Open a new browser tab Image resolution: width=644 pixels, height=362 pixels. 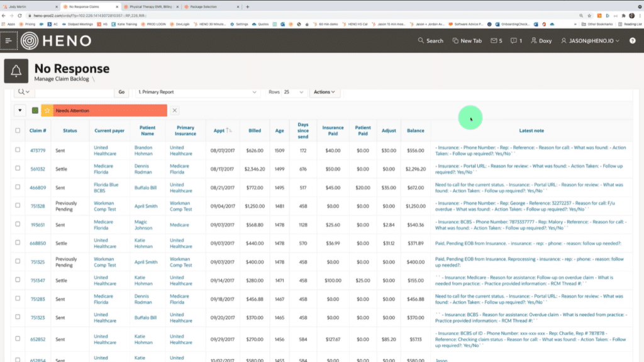click(247, 6)
